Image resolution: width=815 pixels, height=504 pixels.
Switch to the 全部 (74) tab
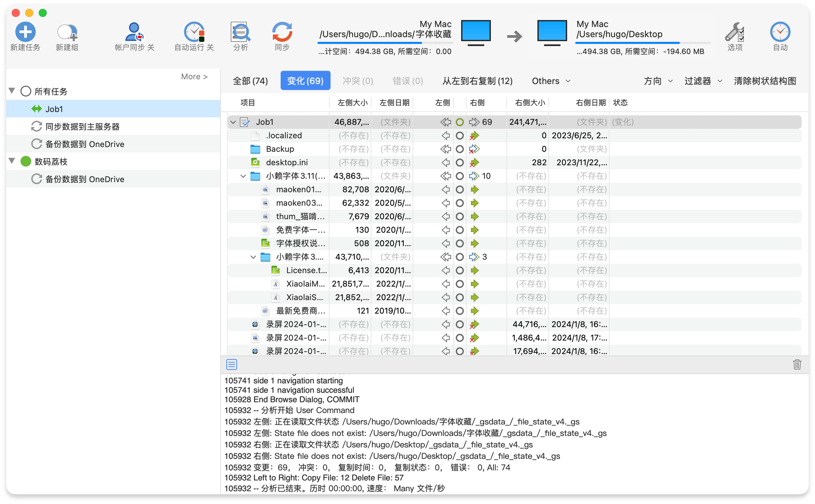click(250, 81)
